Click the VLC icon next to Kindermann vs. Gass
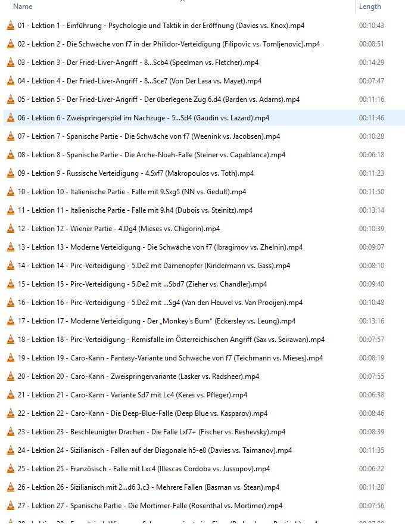This screenshot has width=405, height=532. click(x=11, y=266)
